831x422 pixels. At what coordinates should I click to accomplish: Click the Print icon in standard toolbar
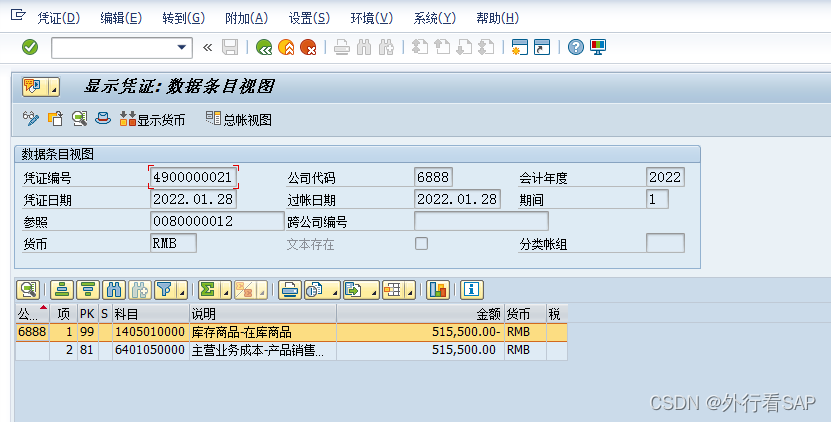[x=342, y=47]
